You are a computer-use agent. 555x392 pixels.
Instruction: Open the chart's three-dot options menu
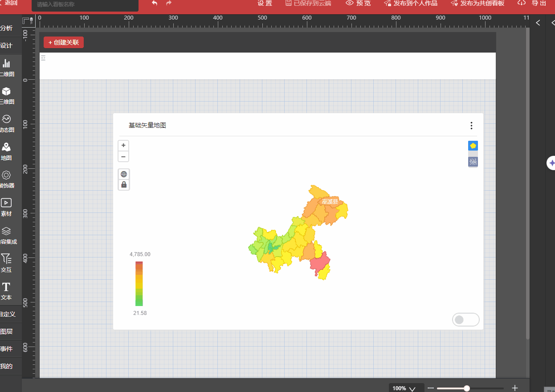471,126
